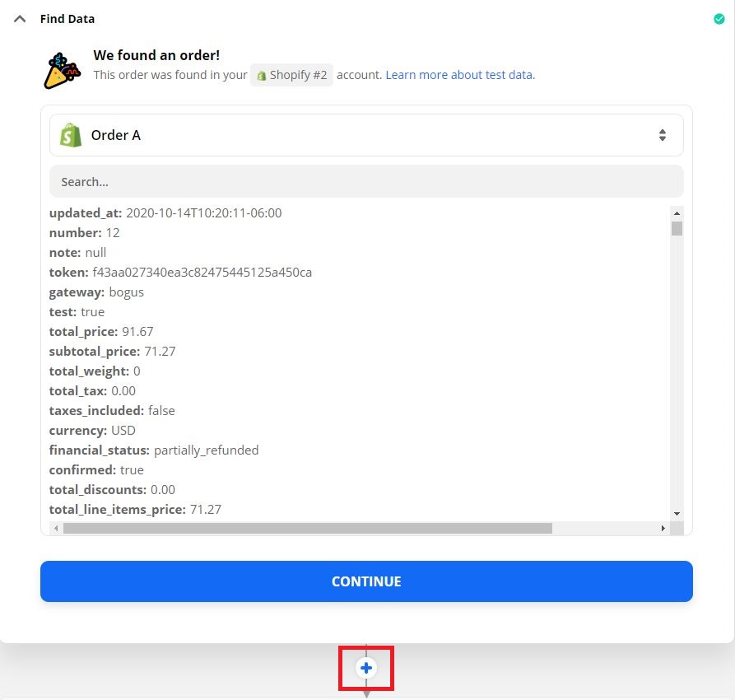Image resolution: width=735 pixels, height=700 pixels.
Task: Click the green checkmark status icon
Action: (x=719, y=19)
